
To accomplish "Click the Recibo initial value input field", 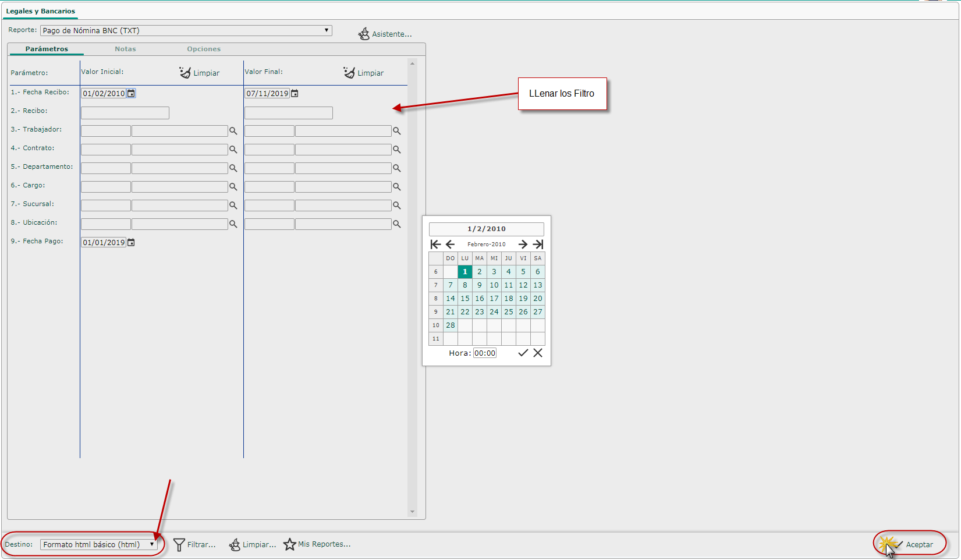I will click(x=125, y=112).
